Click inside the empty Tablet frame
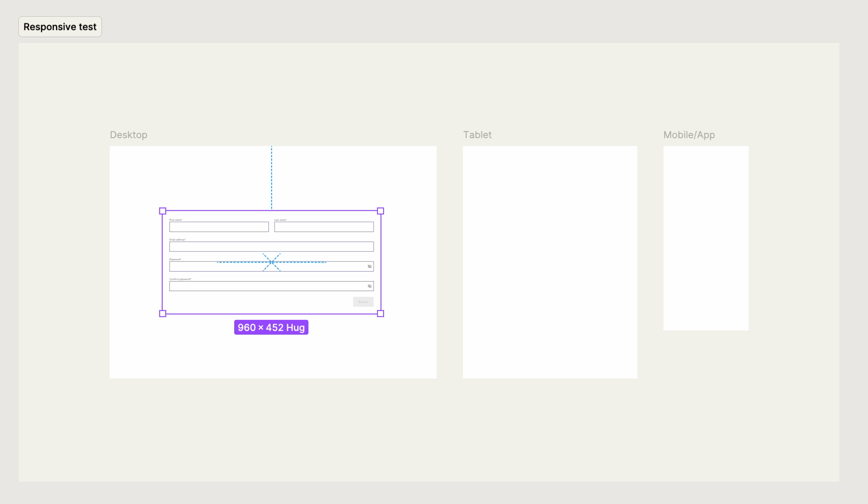Image resolution: width=868 pixels, height=504 pixels. (x=550, y=262)
